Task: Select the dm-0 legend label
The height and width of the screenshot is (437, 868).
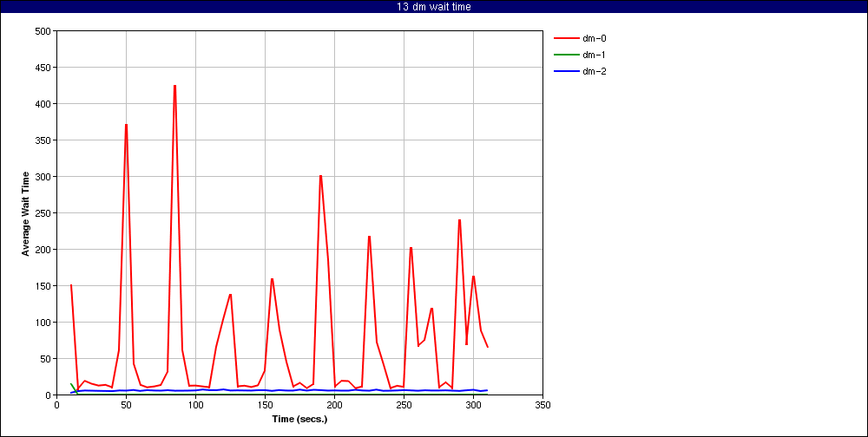Action: pyautogui.click(x=594, y=39)
